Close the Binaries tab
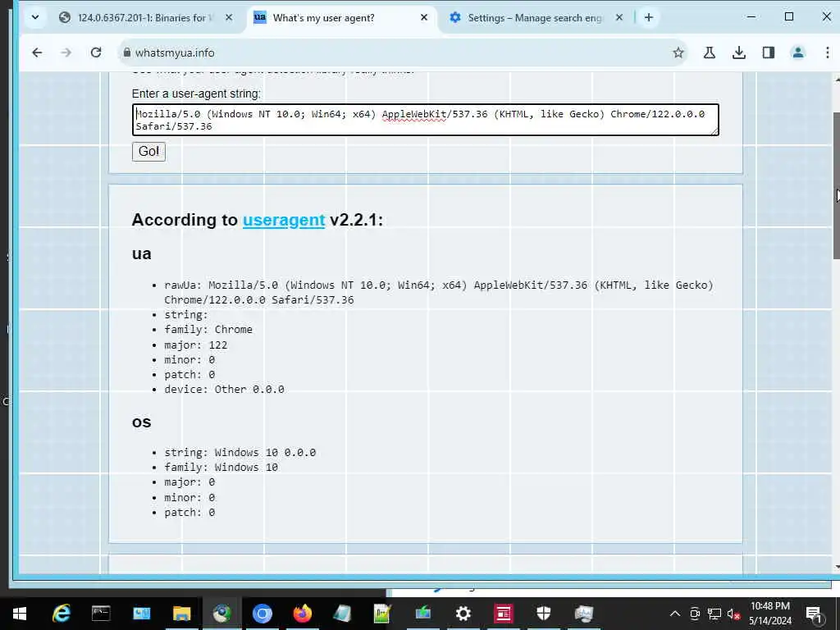This screenshot has height=630, width=840. 229,18
